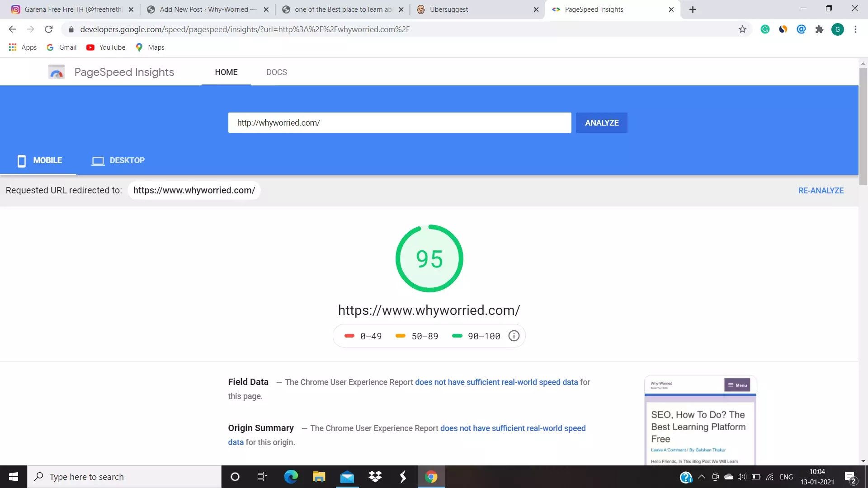Viewport: 868px width, 488px height.
Task: Bookmark this page with star icon
Action: (x=742, y=29)
